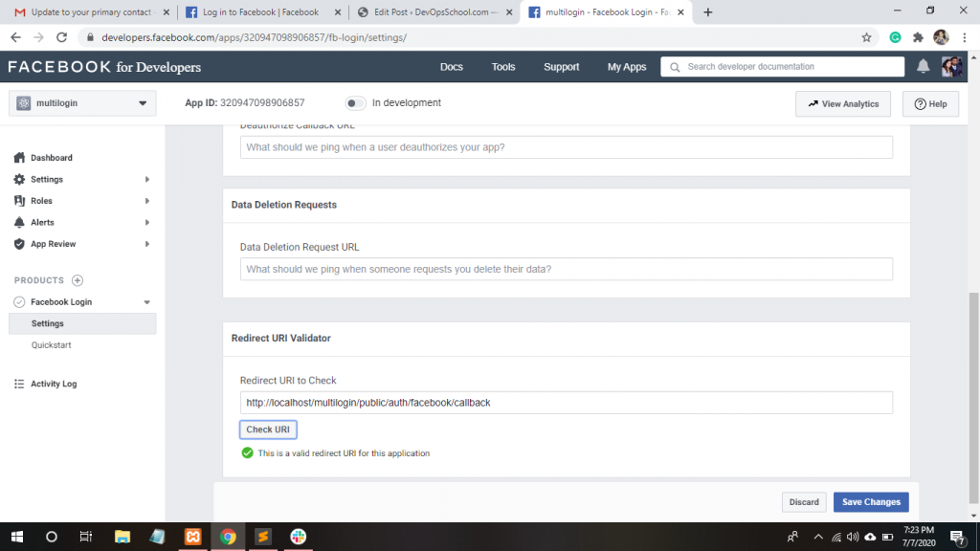Expand App Review submenu arrow
The width and height of the screenshot is (980, 551).
[146, 244]
